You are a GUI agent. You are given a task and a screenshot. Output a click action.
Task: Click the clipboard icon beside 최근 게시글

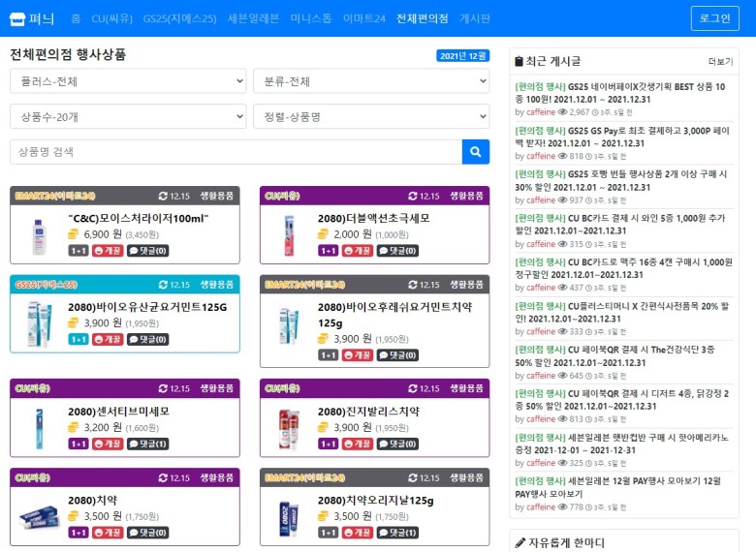[519, 61]
